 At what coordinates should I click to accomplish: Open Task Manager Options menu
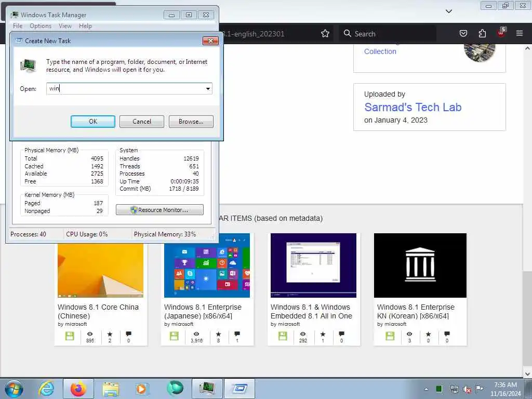[x=41, y=26]
